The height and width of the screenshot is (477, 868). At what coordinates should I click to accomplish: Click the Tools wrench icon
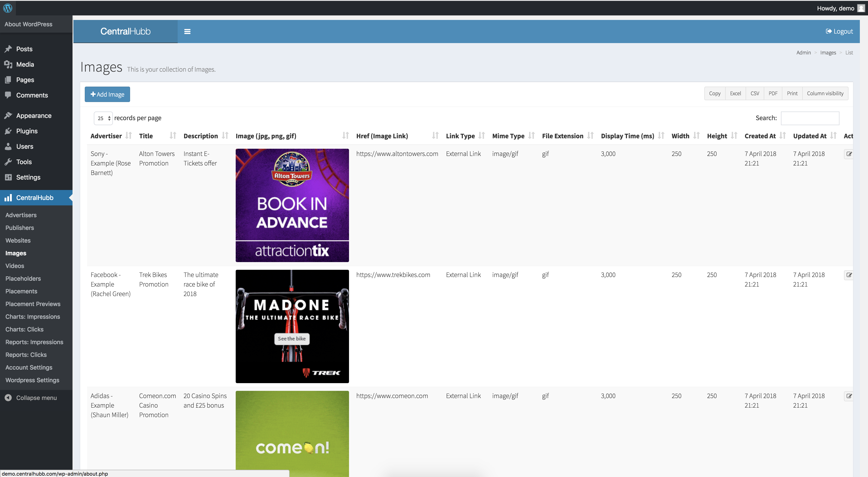tap(8, 162)
